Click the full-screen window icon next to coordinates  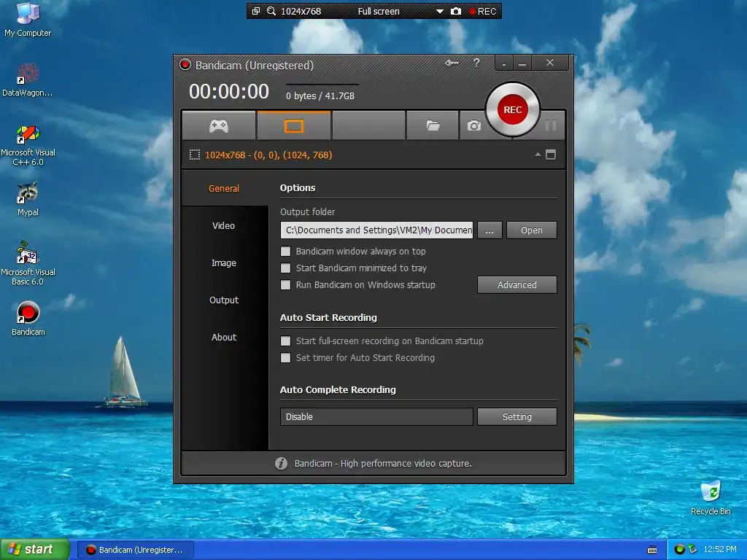551,155
